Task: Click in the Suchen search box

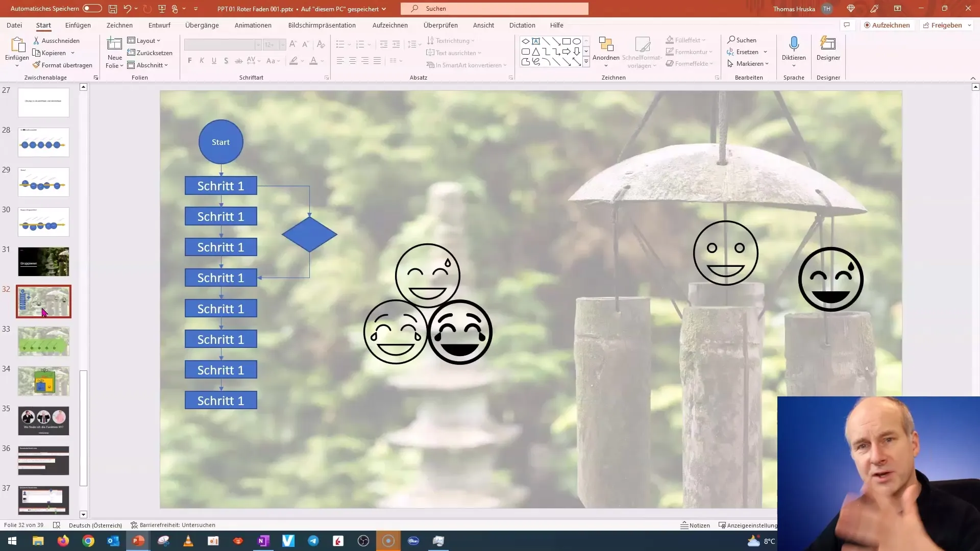Action: (x=495, y=9)
